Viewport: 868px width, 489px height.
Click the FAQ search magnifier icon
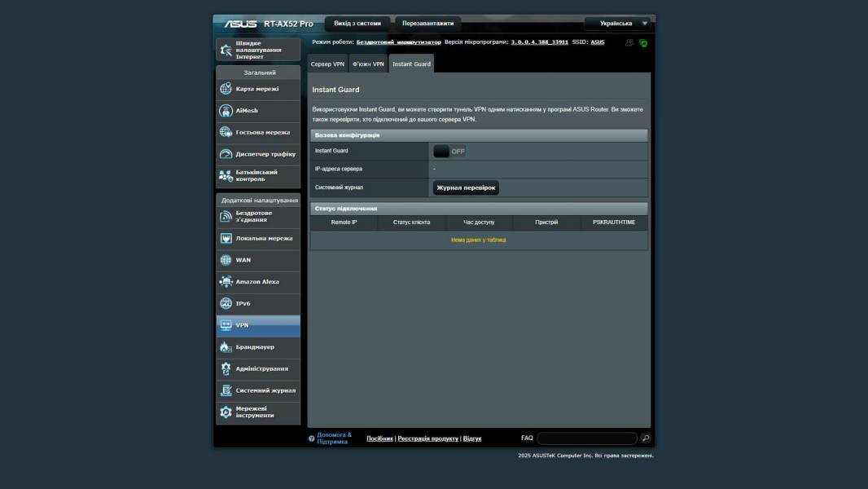tap(646, 438)
